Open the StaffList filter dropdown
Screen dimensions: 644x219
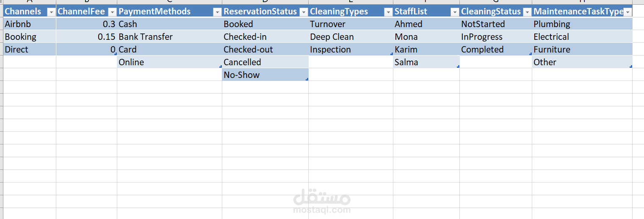point(455,12)
